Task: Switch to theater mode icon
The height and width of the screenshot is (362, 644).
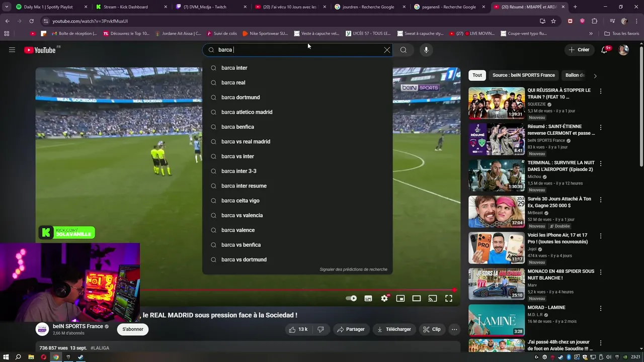Action: (x=417, y=298)
